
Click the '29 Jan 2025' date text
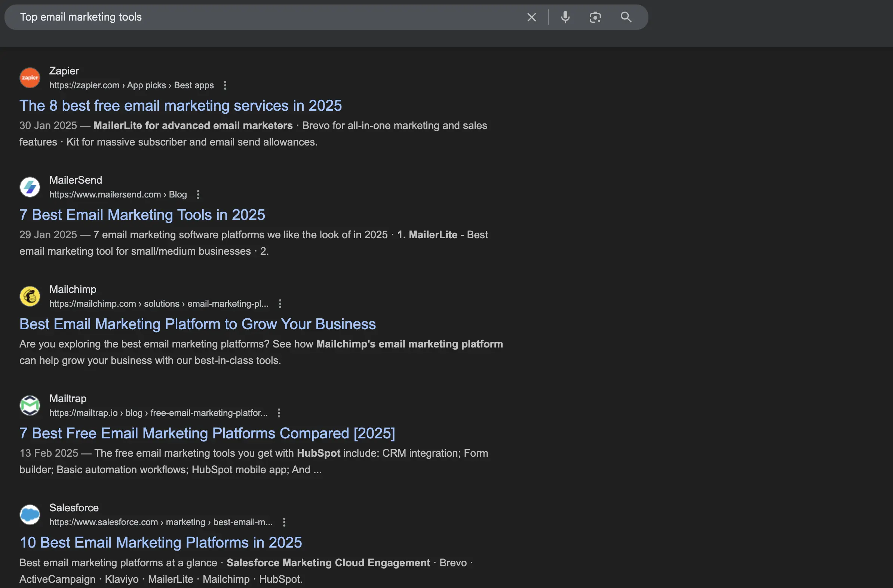48,235
